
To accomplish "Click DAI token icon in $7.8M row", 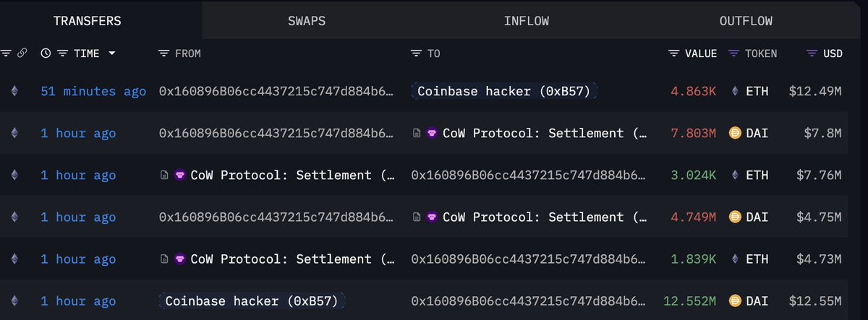I will pos(735,133).
